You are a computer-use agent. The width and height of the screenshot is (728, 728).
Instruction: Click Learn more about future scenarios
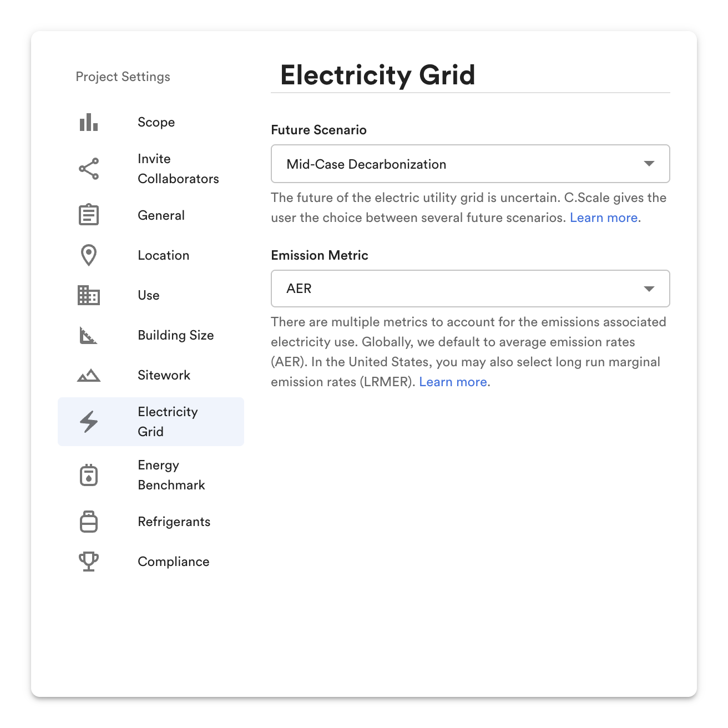tap(604, 218)
